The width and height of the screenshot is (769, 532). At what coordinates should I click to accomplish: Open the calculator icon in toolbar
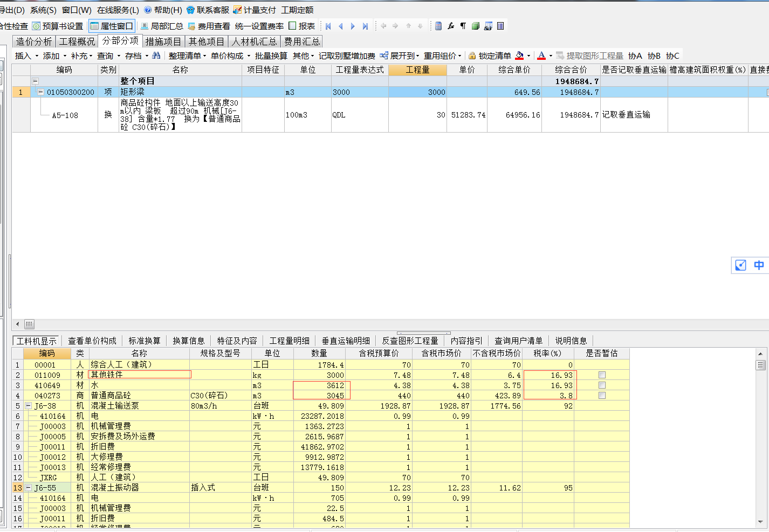coord(438,26)
